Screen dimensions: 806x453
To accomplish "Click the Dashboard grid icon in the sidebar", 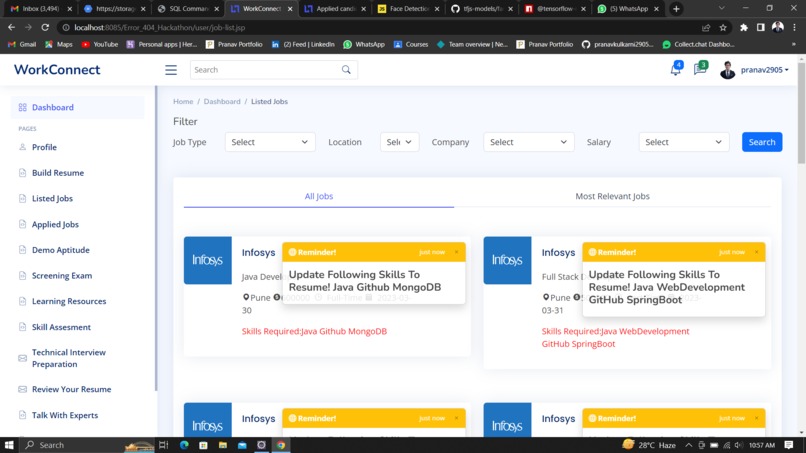I will coord(23,107).
